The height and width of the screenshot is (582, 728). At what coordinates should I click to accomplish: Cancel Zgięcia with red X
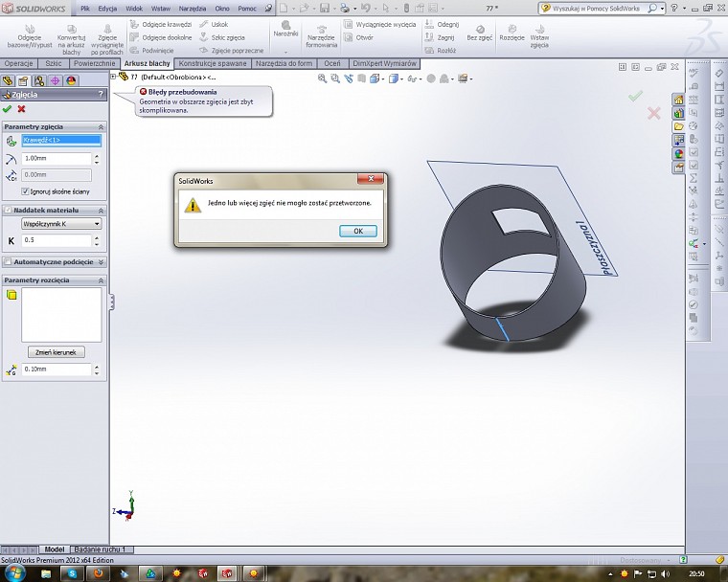pyautogui.click(x=21, y=109)
